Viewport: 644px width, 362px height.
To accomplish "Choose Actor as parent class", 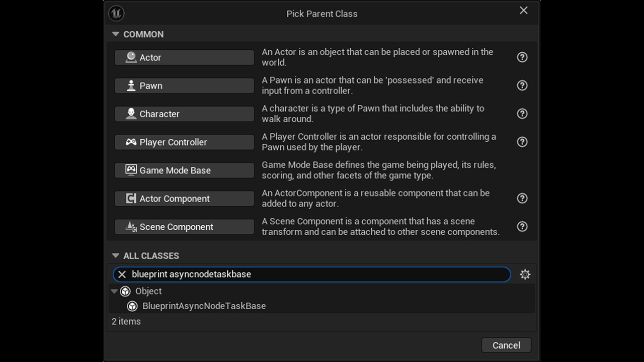I will 184,57.
